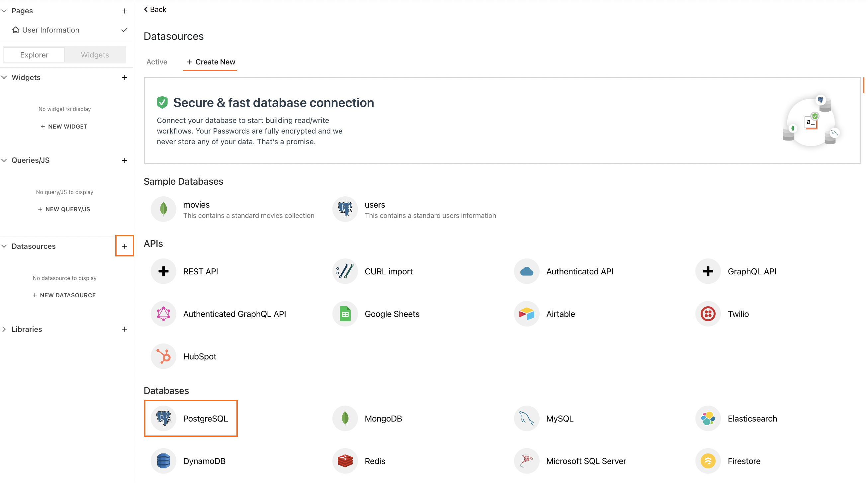Click the MongoDB label
Screen dimensions: 868x483
(384, 419)
